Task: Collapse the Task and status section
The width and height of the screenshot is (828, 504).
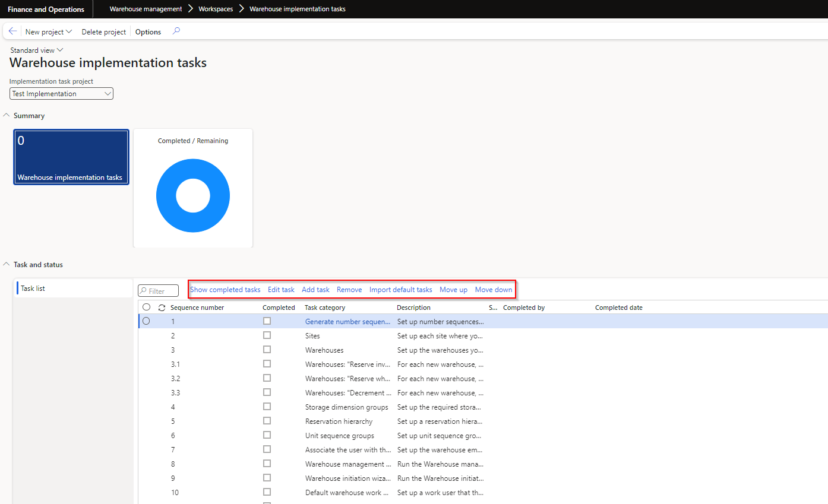Action: [x=7, y=265]
